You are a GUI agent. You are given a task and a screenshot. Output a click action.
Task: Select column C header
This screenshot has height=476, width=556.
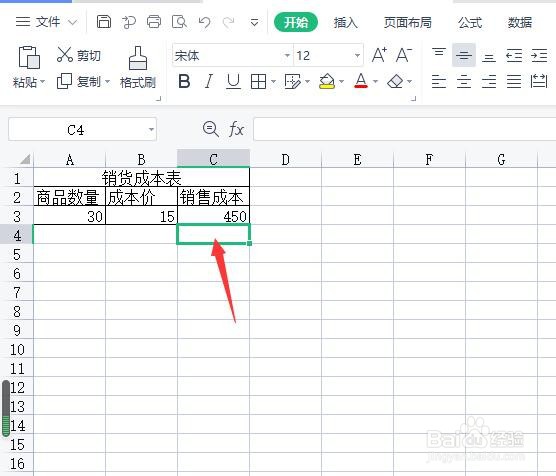pos(213,158)
